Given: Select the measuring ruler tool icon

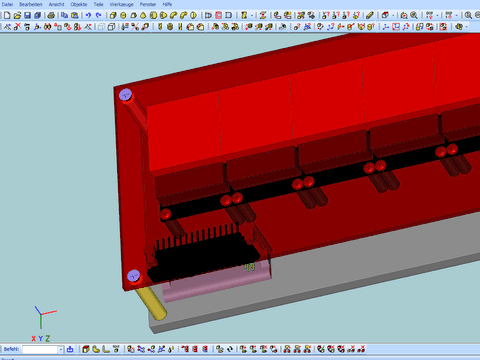Looking at the screenshot, I should coord(370,15).
